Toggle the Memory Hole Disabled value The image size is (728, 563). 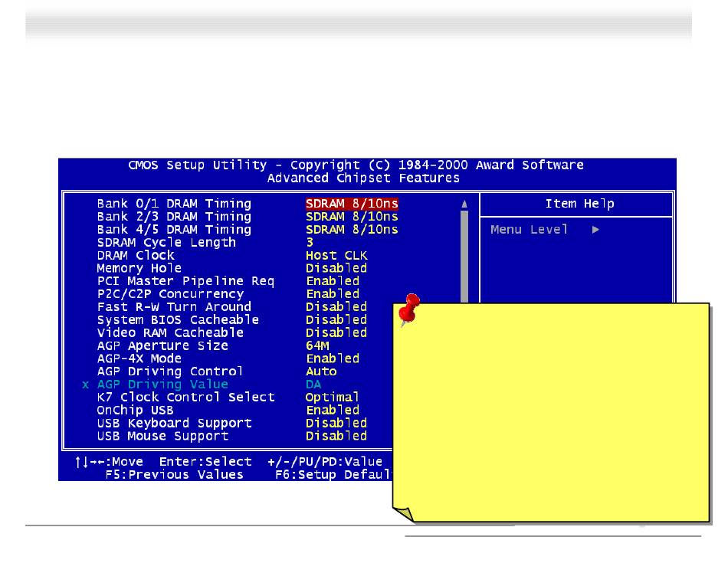[x=336, y=268]
